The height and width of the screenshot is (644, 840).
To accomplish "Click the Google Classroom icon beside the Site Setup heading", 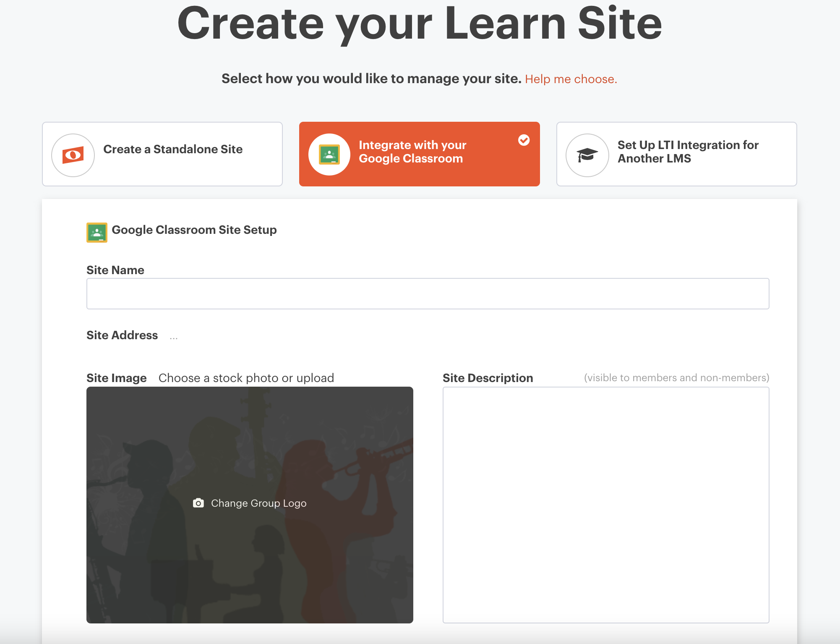I will [97, 232].
